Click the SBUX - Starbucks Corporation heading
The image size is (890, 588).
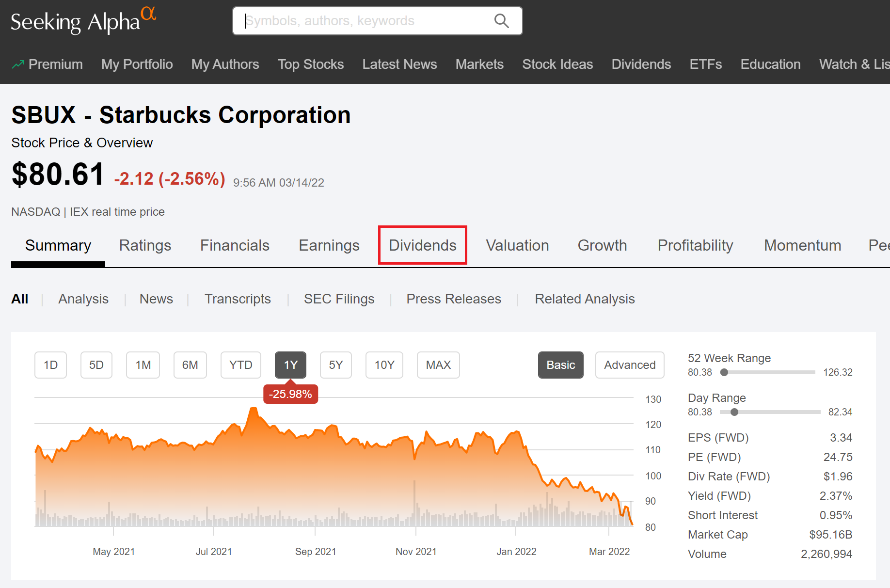(x=181, y=115)
